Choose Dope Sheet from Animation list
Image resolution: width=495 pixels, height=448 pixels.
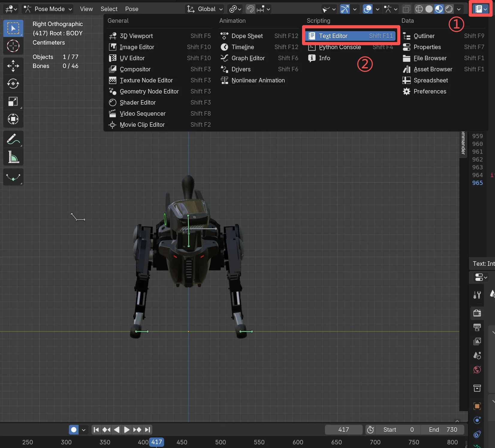pos(259,36)
